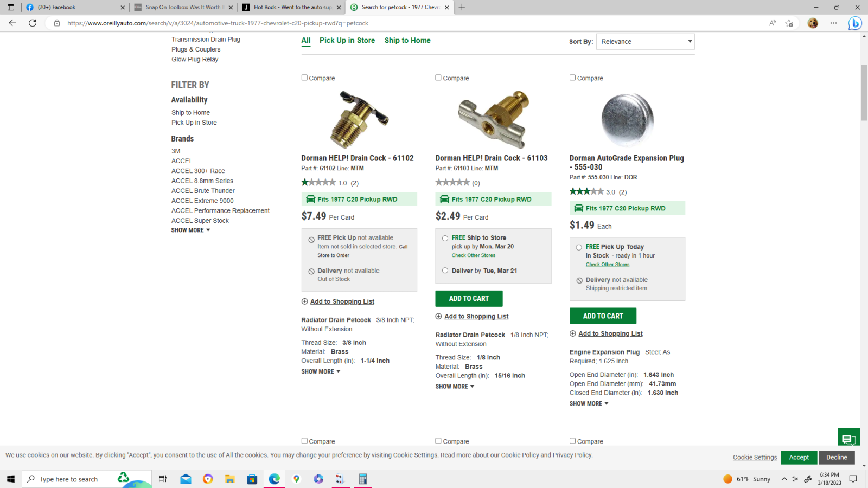Open notification center icon

tap(853, 479)
